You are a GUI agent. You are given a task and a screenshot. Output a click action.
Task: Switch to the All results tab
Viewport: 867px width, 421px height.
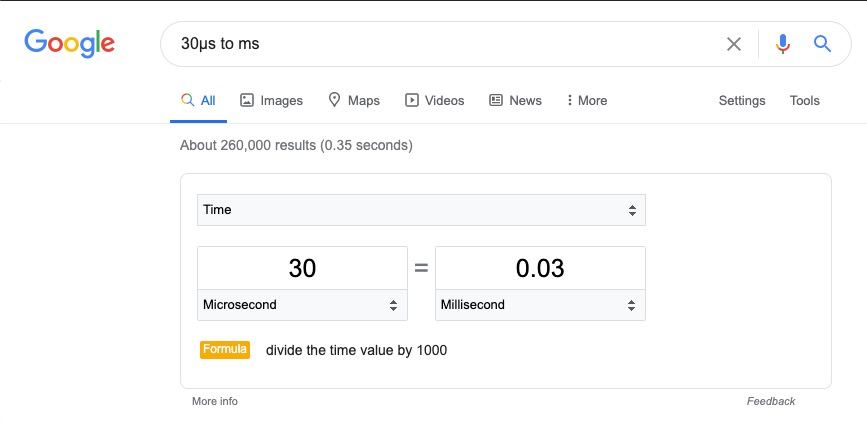[x=199, y=100]
